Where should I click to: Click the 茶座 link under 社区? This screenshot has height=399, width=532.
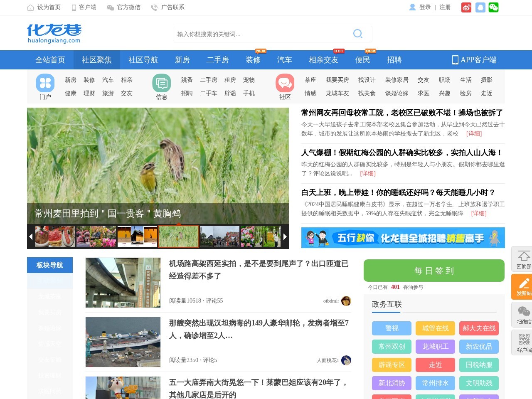[x=310, y=80]
